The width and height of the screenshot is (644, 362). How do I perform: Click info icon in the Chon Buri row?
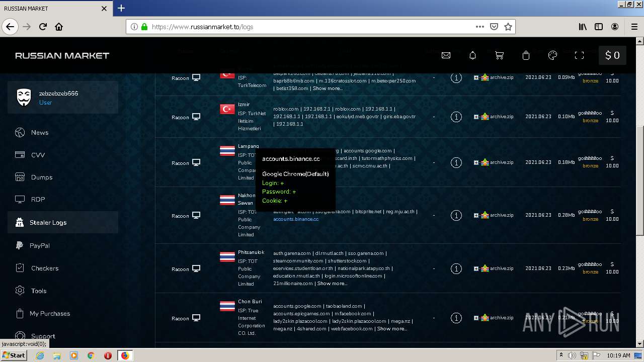(456, 318)
